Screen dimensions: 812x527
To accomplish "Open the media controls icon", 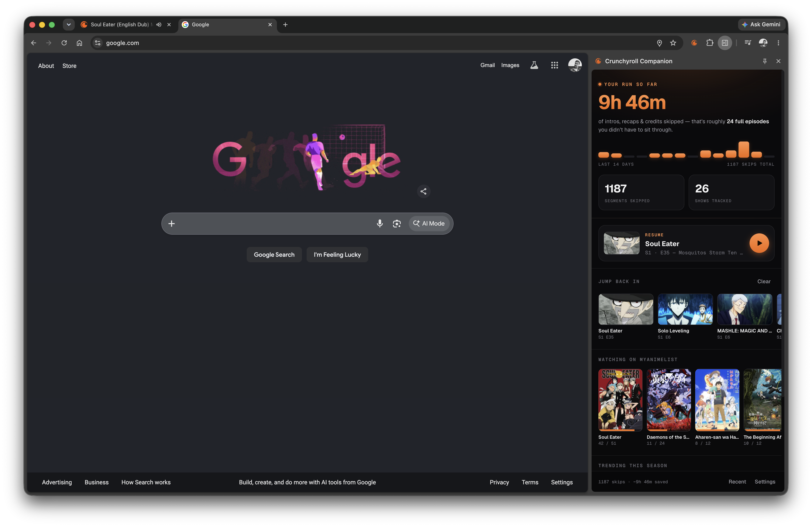I will coord(747,43).
